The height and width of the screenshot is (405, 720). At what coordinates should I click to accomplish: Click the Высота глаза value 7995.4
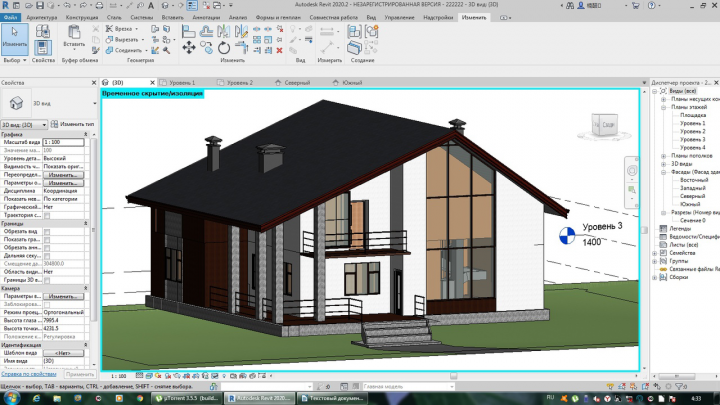point(63,321)
